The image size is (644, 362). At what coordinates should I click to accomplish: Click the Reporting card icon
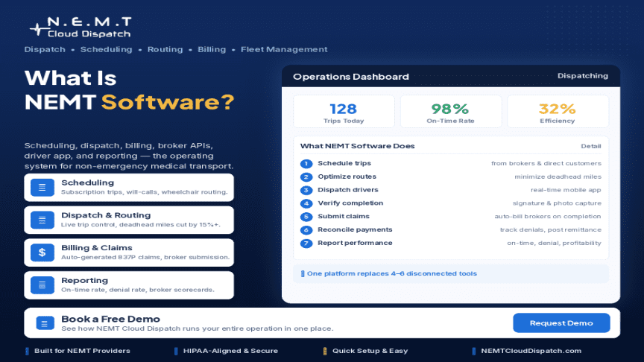(42, 285)
